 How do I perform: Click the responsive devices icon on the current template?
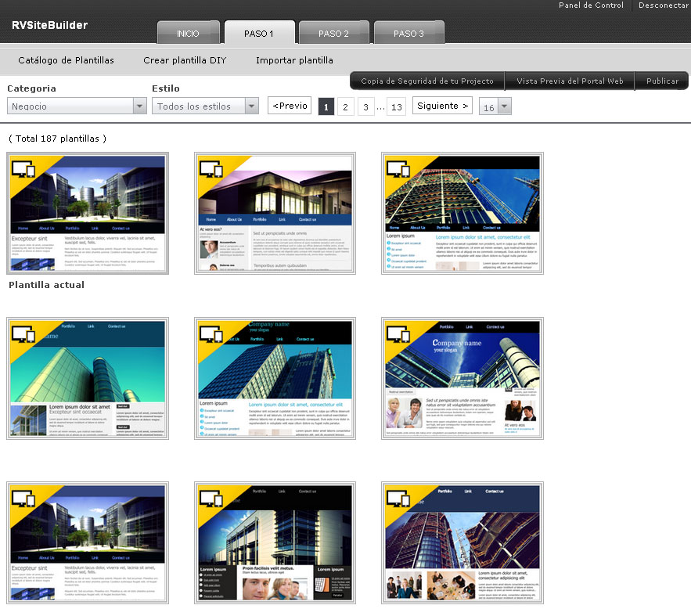23,169
